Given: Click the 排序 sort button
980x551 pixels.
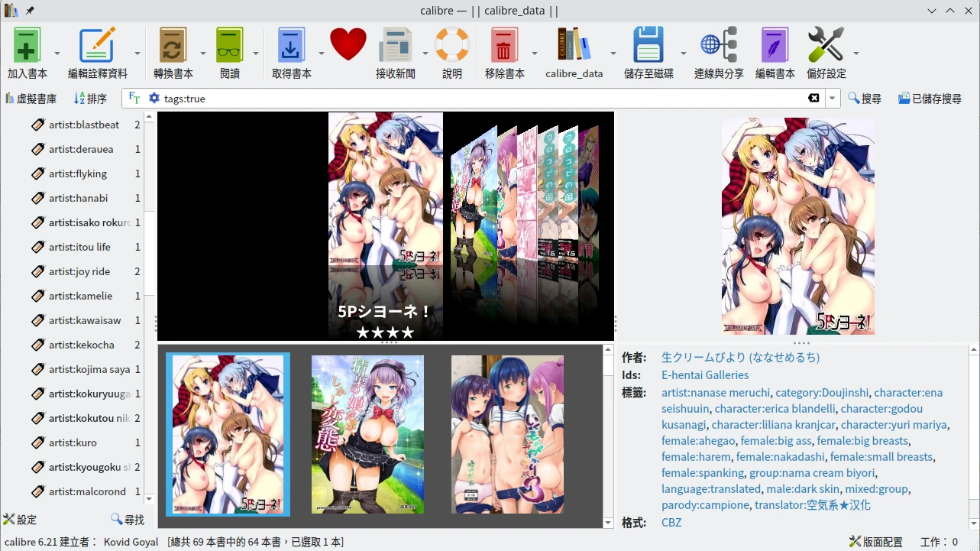Looking at the screenshot, I should click(90, 99).
